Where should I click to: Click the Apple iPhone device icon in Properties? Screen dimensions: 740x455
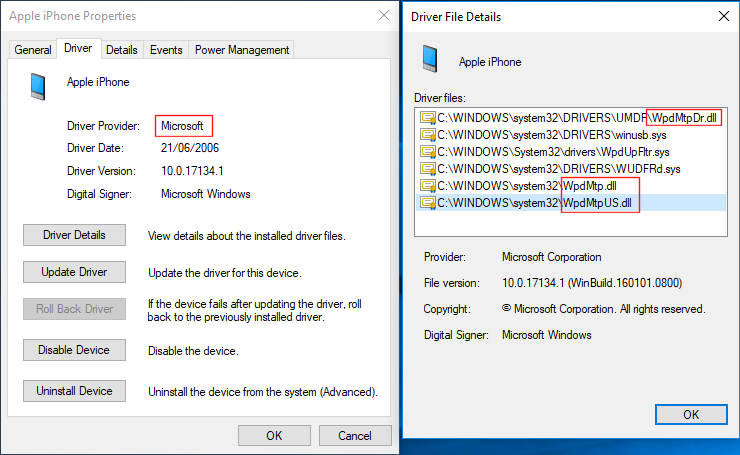(x=38, y=86)
